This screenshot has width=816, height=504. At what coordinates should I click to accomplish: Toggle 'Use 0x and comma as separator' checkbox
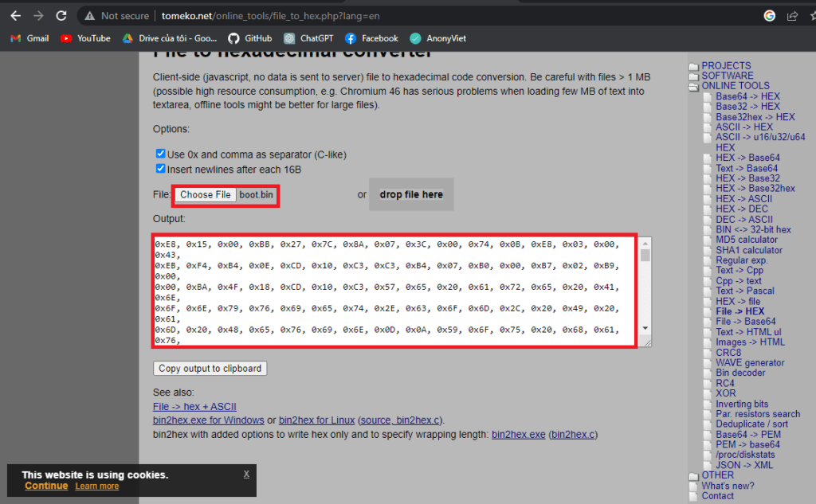click(x=161, y=154)
